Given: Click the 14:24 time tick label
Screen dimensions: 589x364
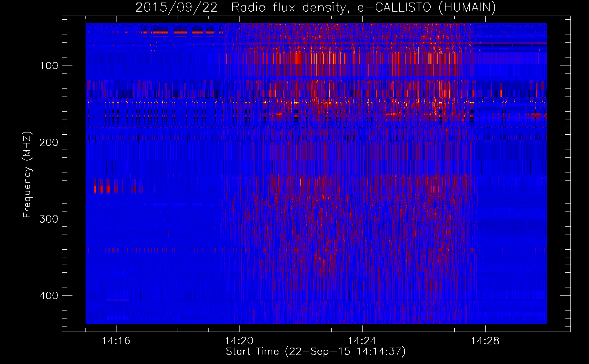Looking at the screenshot, I should pyautogui.click(x=362, y=341).
